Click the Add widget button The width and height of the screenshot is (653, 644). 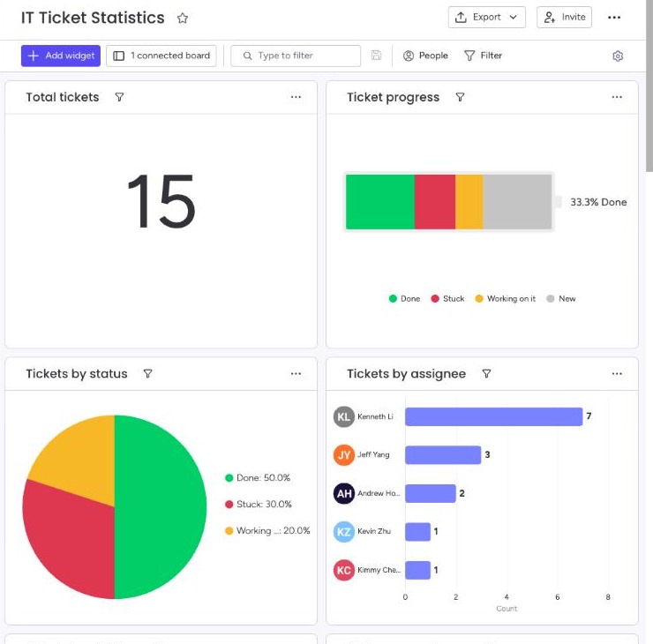pos(61,56)
